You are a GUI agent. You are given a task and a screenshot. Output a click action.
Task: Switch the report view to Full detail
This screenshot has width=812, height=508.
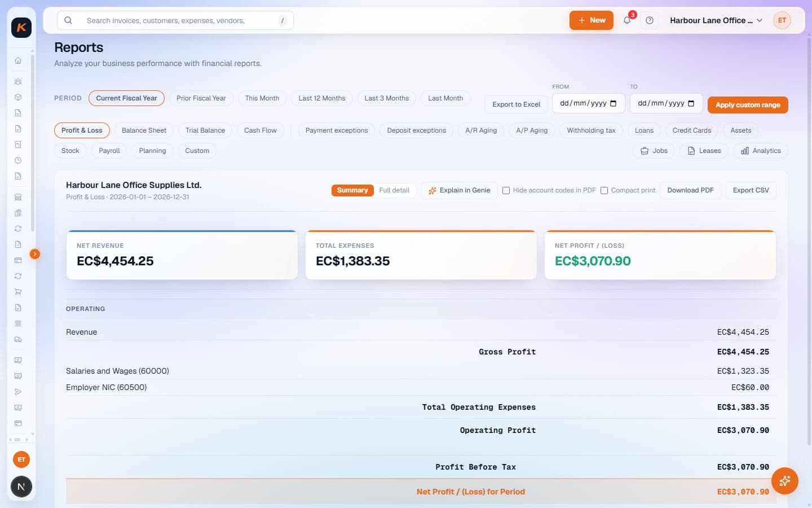click(394, 190)
